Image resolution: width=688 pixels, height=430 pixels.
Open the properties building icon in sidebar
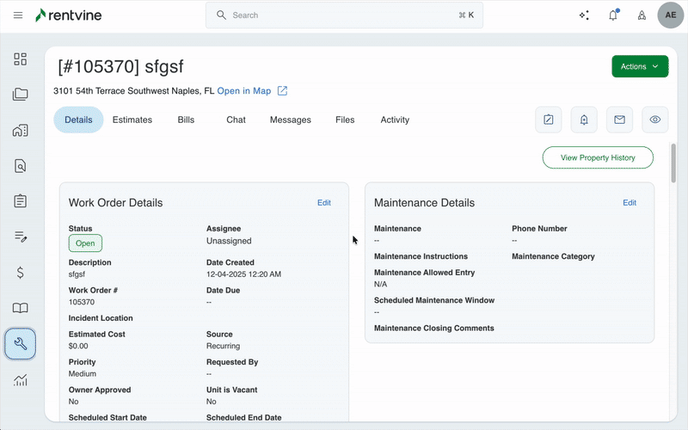coord(20,131)
